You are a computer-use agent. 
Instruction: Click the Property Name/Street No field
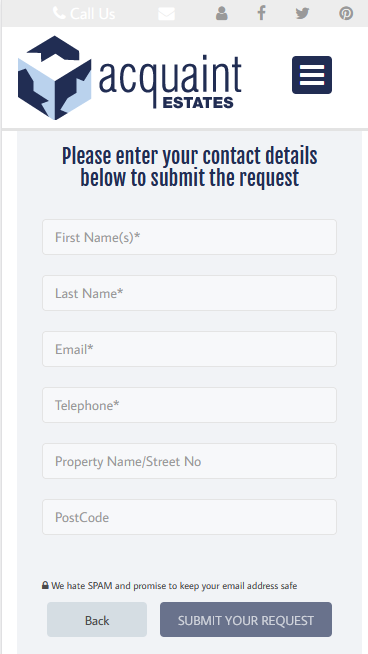coord(189,461)
